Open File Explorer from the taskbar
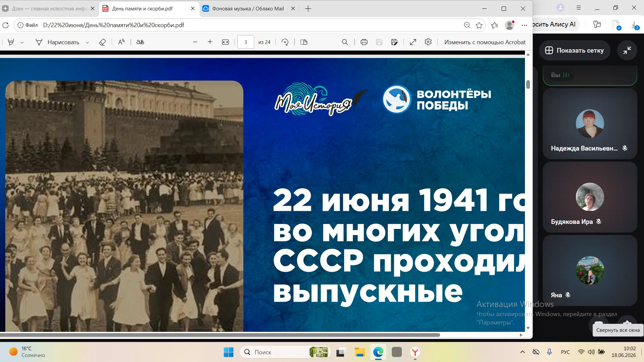Viewport: 644px width, 362px height. [x=360, y=352]
